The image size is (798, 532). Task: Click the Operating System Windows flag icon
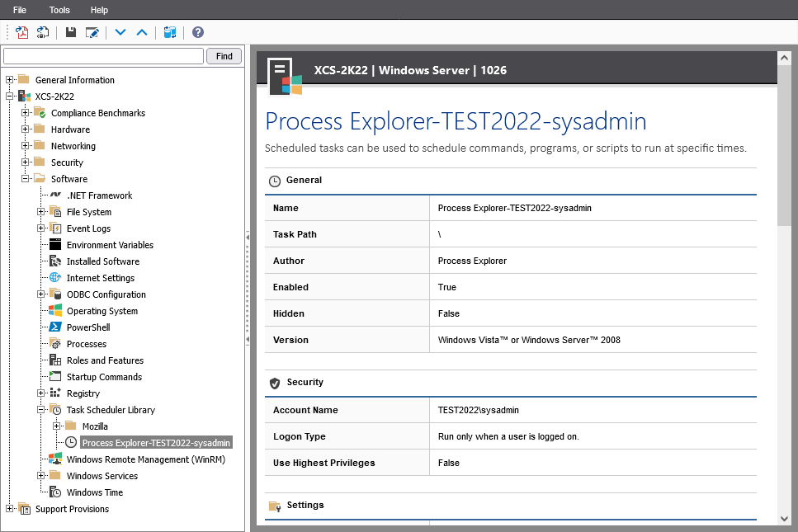coord(55,311)
